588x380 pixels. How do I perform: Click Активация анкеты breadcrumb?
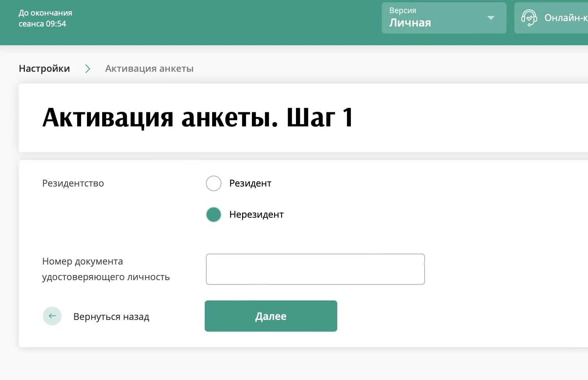[149, 69]
